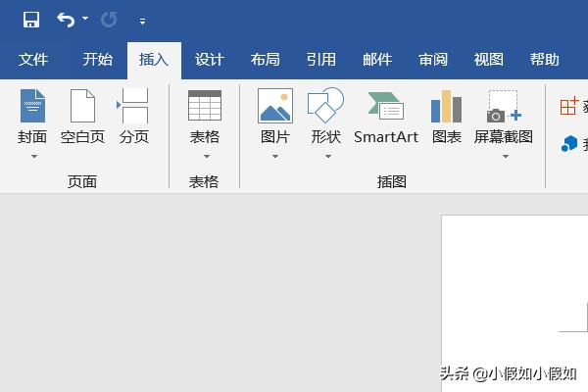Open the 视图 (View) tab
The width and height of the screenshot is (588, 392).
(488, 59)
